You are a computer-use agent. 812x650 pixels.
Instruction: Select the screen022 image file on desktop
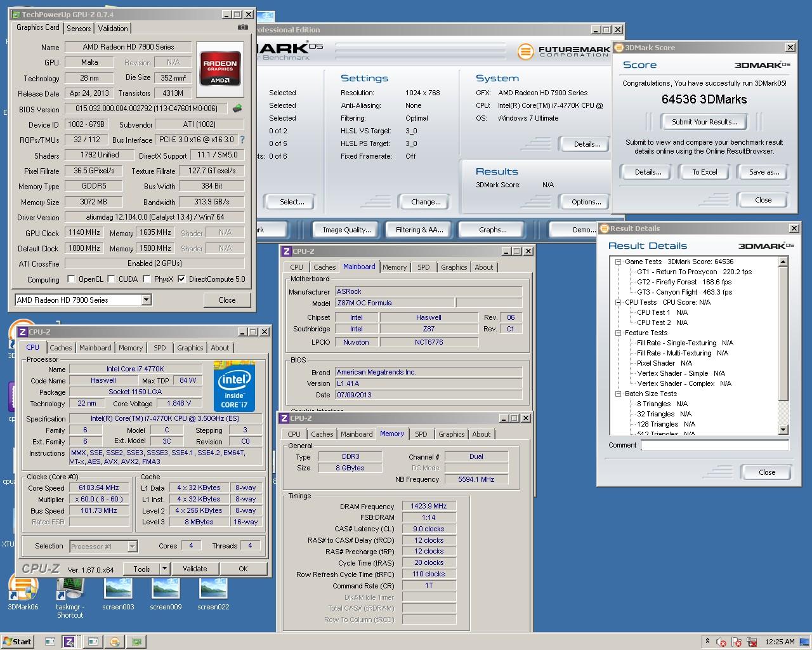click(x=213, y=593)
